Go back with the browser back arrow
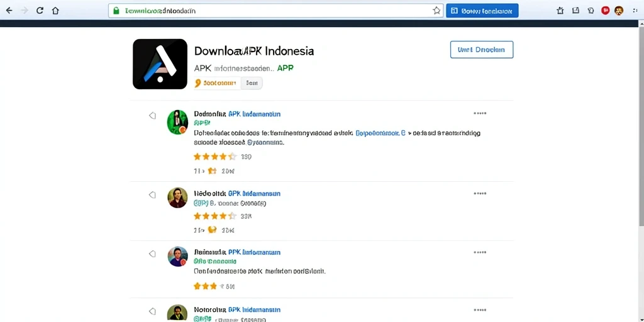 coord(9,11)
